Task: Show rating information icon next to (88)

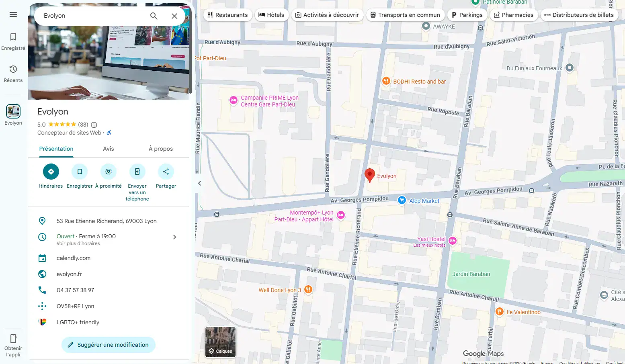Action: pyautogui.click(x=94, y=125)
